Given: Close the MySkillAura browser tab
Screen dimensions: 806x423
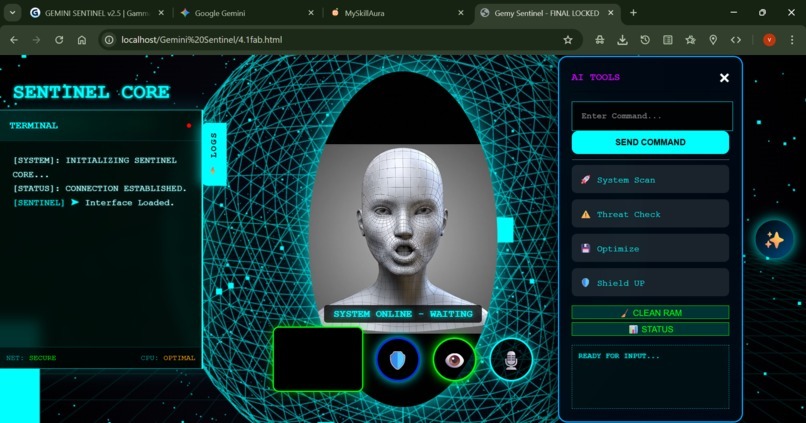Looking at the screenshot, I should 461,13.
